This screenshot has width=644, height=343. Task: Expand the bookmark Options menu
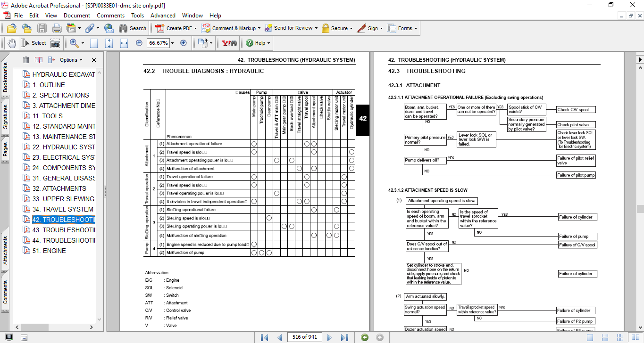(x=71, y=60)
